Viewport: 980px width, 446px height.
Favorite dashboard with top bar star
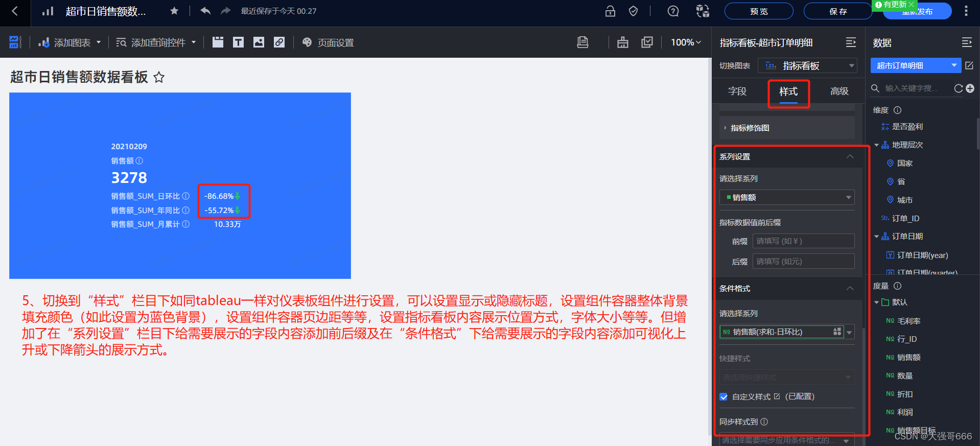[174, 11]
